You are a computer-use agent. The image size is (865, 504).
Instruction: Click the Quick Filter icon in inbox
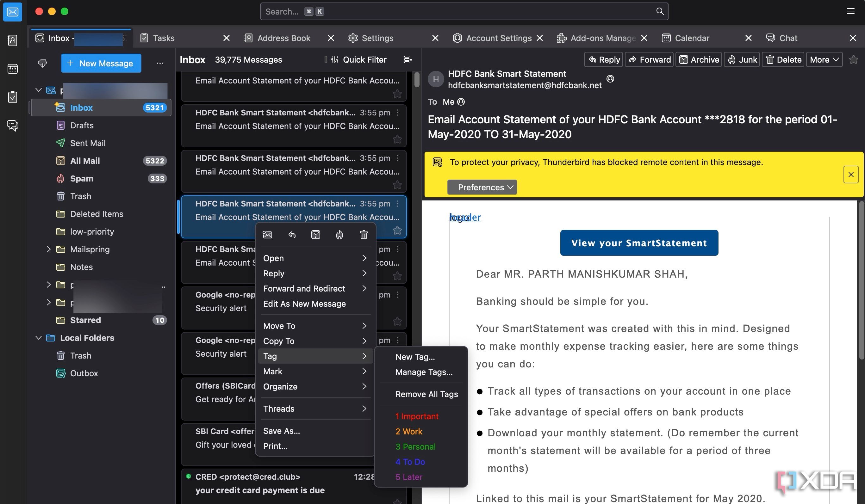(334, 60)
